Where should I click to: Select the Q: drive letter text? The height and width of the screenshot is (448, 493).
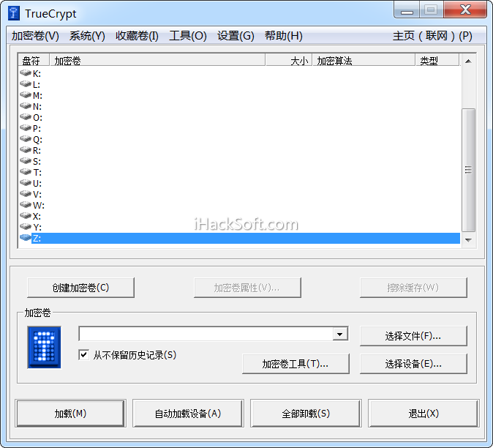37,140
